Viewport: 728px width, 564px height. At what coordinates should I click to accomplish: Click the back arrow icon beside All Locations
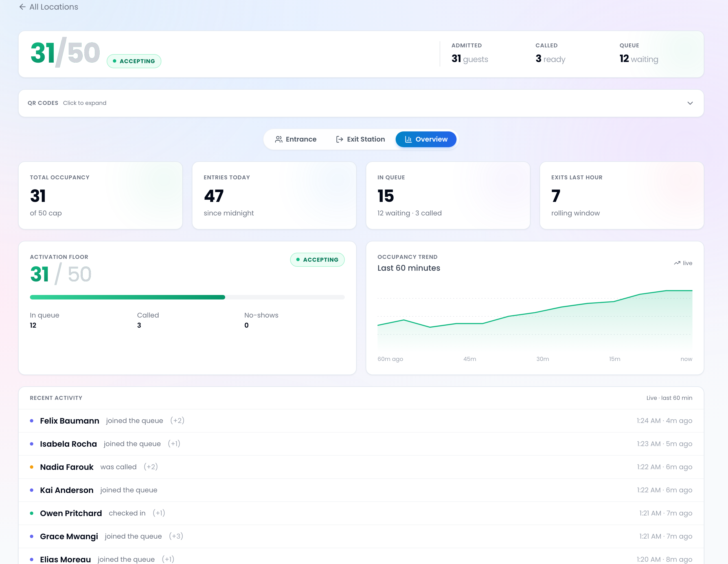pyautogui.click(x=22, y=7)
